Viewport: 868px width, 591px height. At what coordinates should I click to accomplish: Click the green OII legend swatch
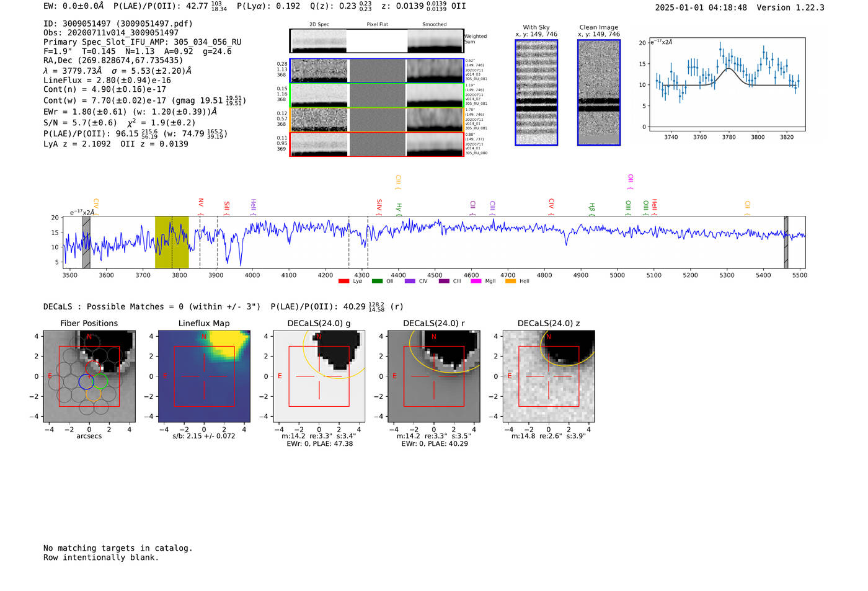pyautogui.click(x=377, y=282)
